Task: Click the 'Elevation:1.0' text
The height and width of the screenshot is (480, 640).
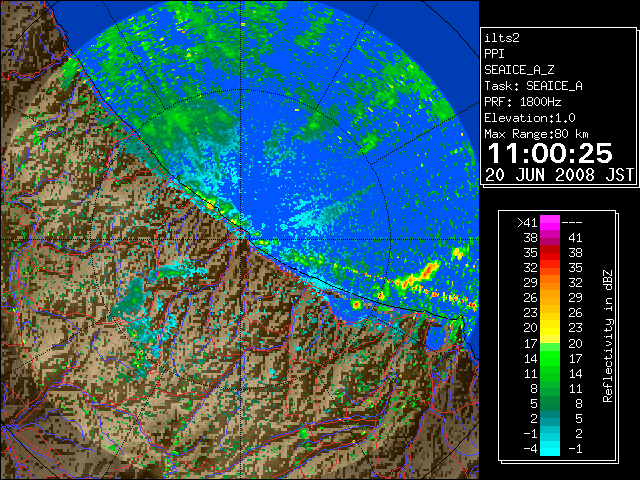Action: [530, 118]
